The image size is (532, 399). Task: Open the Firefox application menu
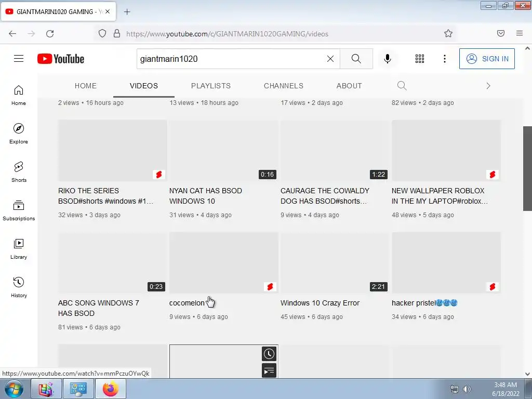520,33
